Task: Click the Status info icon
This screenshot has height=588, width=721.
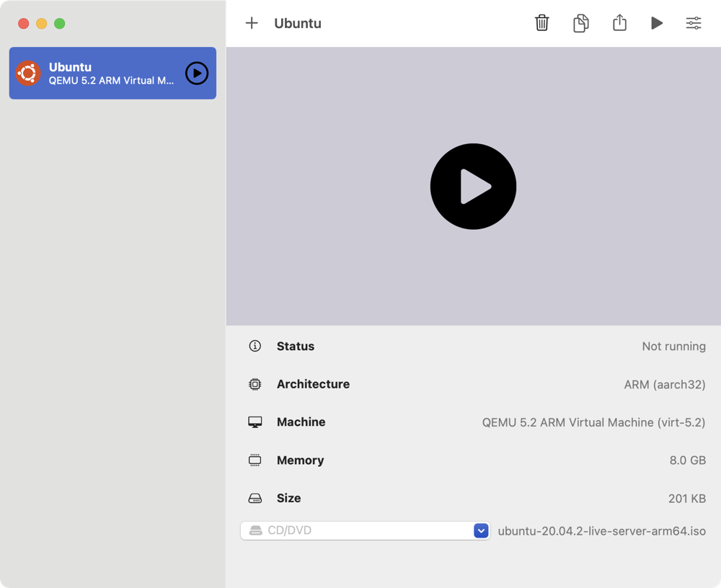Action: point(255,347)
